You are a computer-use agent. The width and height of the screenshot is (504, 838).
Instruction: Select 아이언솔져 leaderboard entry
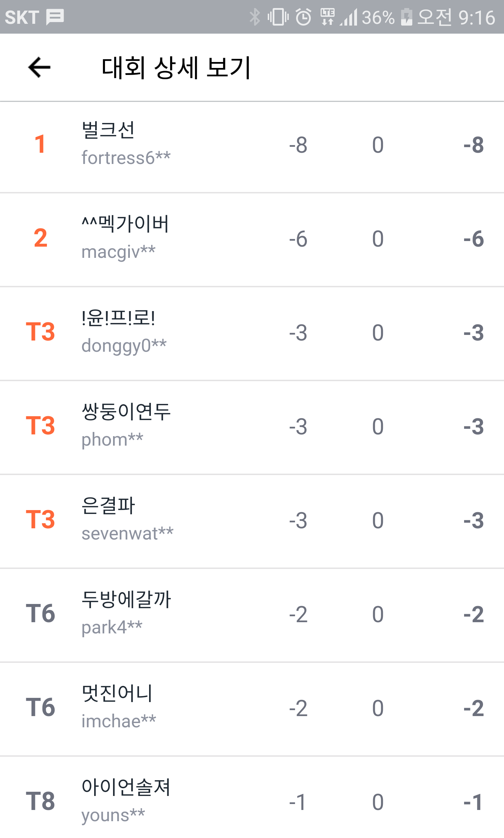252,801
